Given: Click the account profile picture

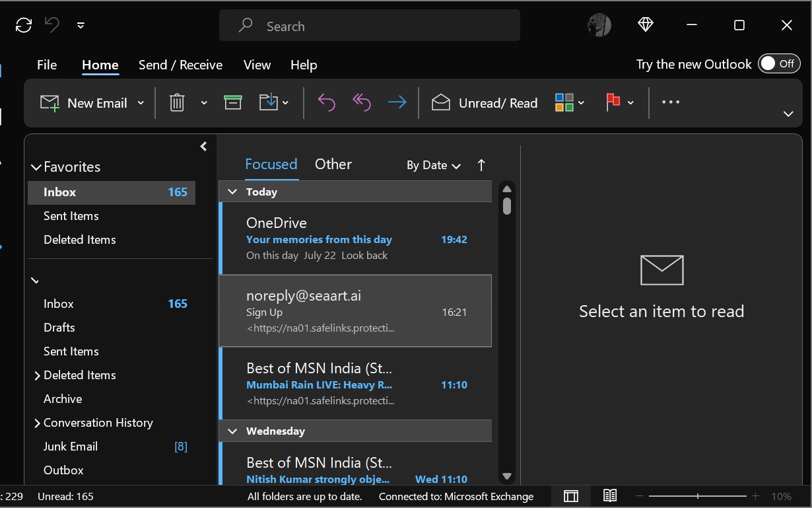Looking at the screenshot, I should 599,25.
